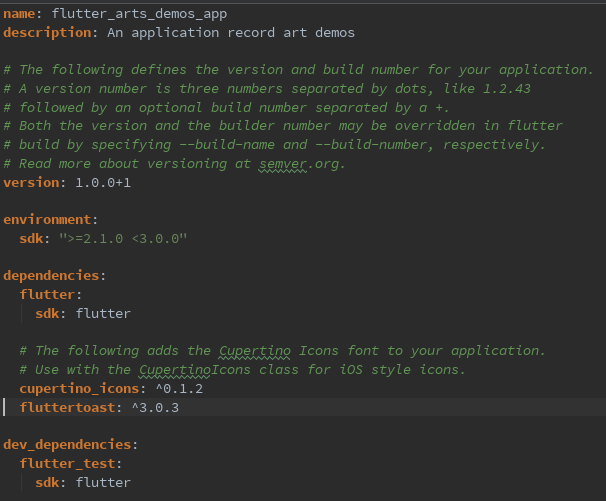Click the flutter_test key
The width and height of the screenshot is (606, 501).
(x=67, y=464)
